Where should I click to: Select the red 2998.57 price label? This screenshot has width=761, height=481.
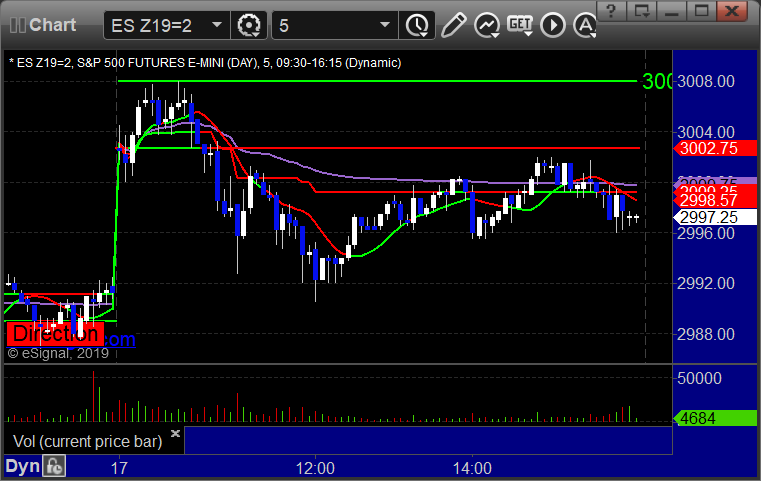(715, 200)
